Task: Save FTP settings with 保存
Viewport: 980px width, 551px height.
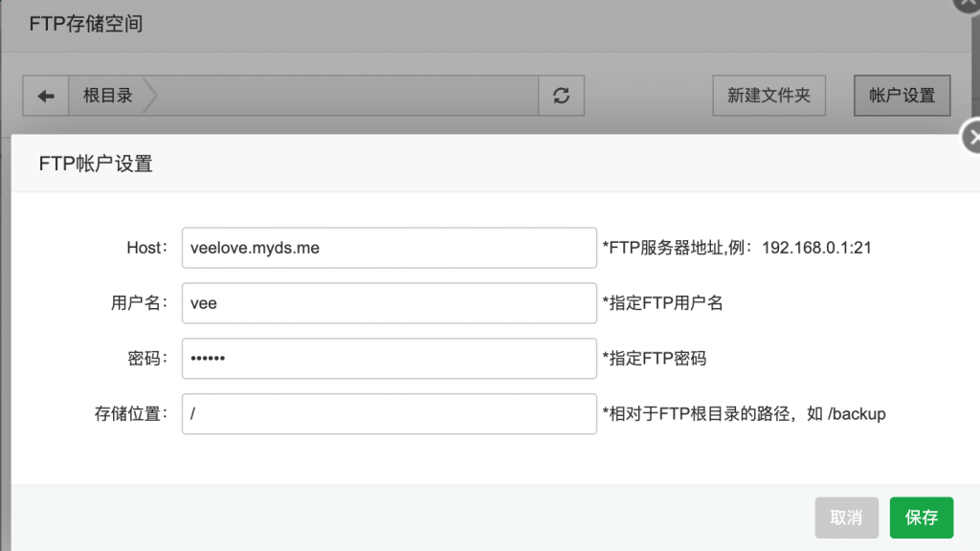Action: (922, 518)
